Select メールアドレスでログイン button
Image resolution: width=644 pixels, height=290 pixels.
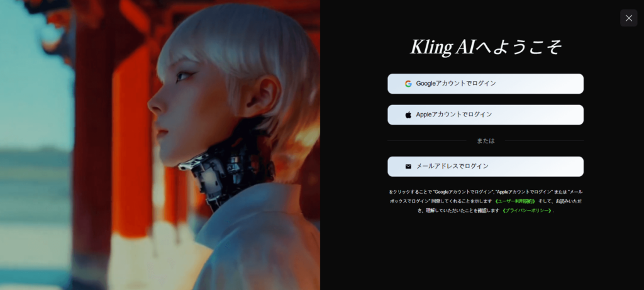tap(485, 166)
